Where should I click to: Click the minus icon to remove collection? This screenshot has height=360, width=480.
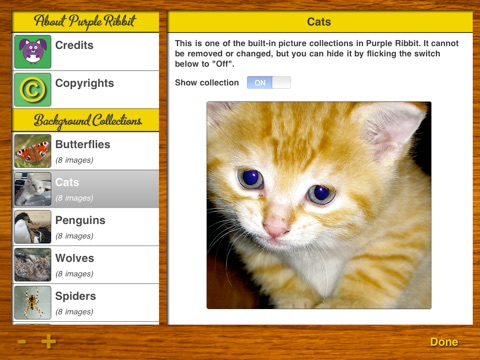pos(22,341)
